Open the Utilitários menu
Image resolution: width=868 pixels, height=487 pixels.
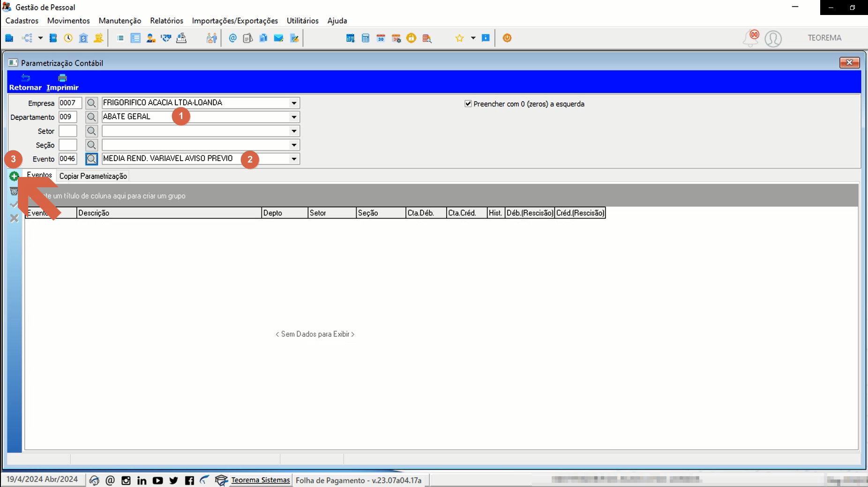[303, 21]
